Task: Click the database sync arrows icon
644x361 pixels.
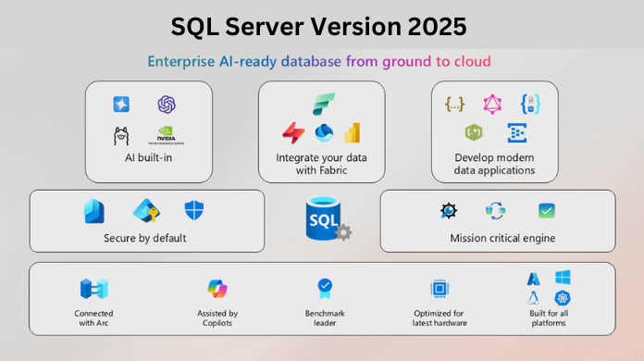Action: coord(495,211)
